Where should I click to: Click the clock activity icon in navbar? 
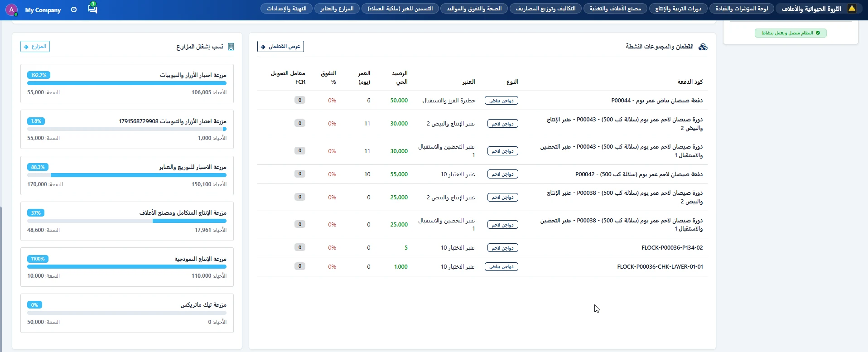pos(74,10)
